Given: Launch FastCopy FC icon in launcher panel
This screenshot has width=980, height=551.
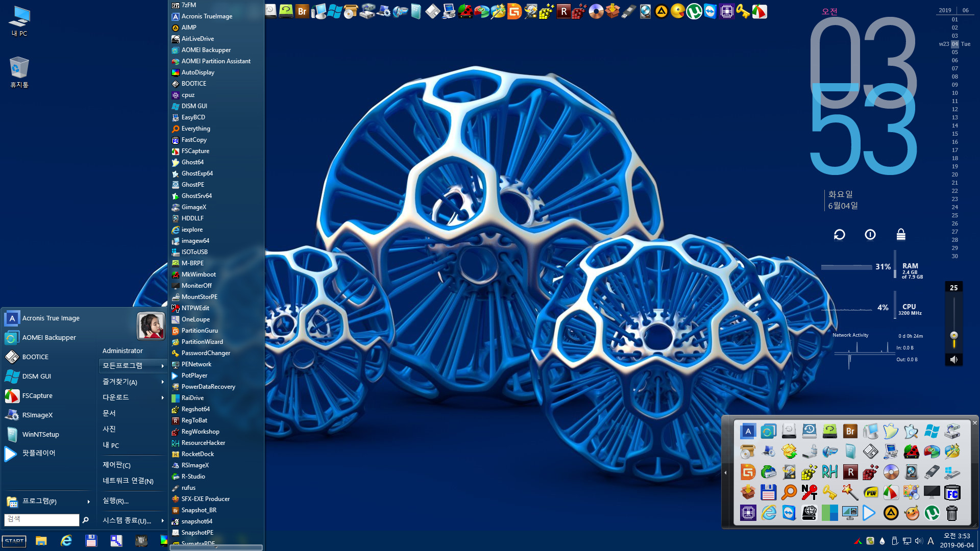Looking at the screenshot, I should pos(952,493).
